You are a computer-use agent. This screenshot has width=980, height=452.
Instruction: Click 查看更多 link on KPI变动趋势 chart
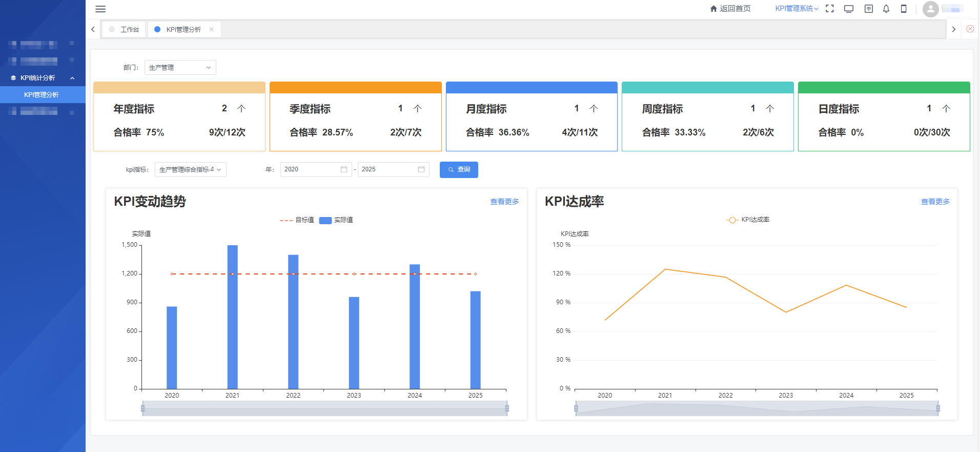(504, 202)
